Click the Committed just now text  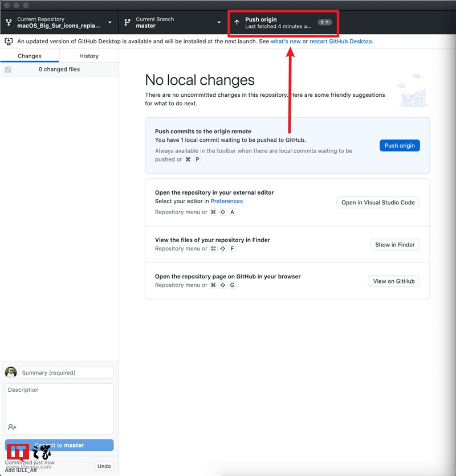30,462
